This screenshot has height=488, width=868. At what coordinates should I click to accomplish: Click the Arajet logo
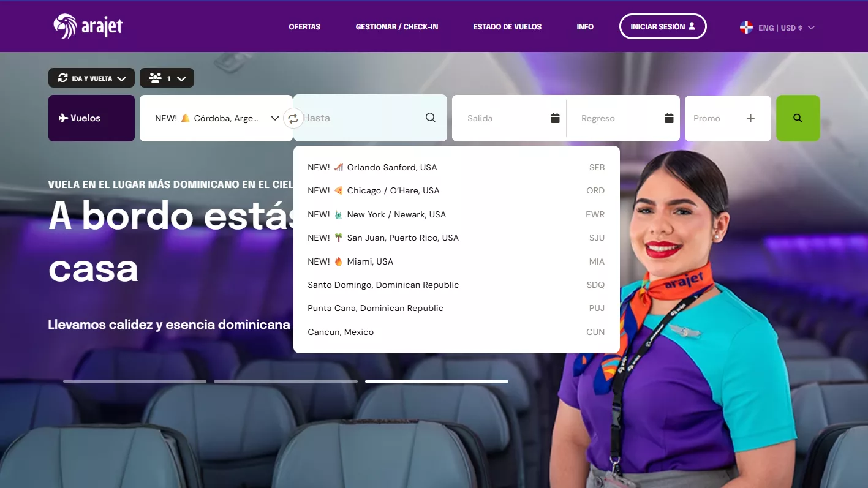[88, 26]
